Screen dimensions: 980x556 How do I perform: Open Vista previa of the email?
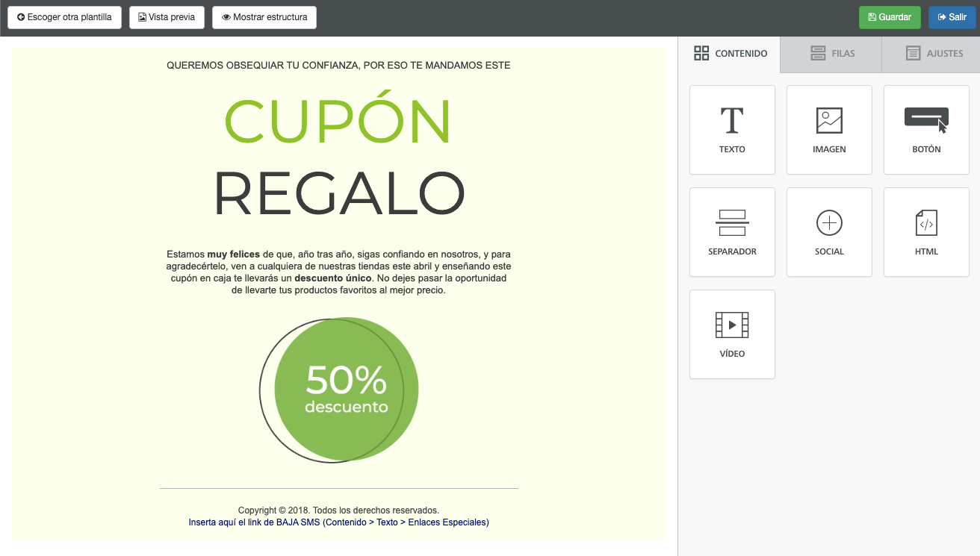coord(166,16)
